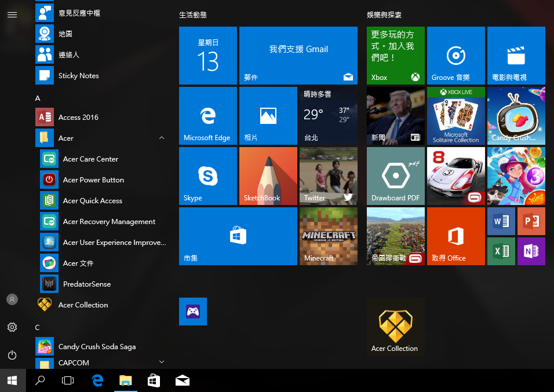This screenshot has width=554, height=392.
Task: Launch the Drawboard PDF tile
Action: click(395, 176)
